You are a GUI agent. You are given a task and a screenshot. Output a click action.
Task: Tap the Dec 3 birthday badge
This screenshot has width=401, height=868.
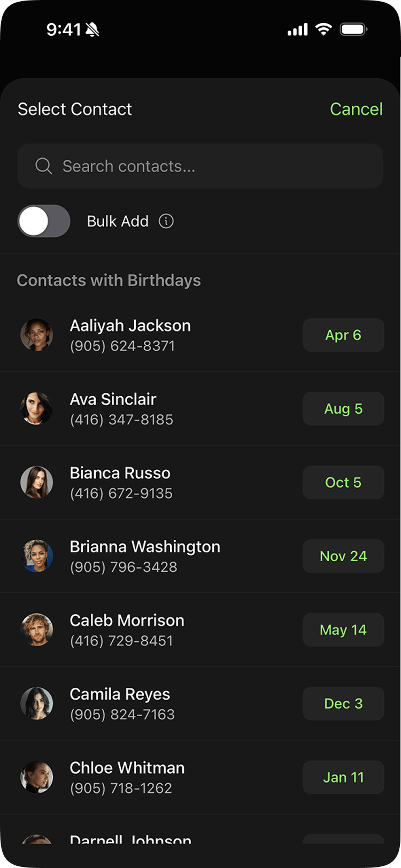point(343,703)
